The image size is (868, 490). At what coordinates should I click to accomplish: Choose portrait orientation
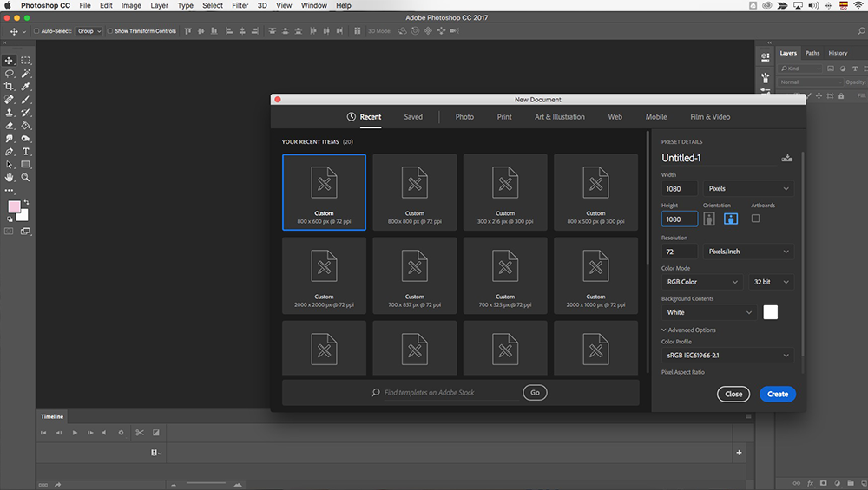(708, 219)
